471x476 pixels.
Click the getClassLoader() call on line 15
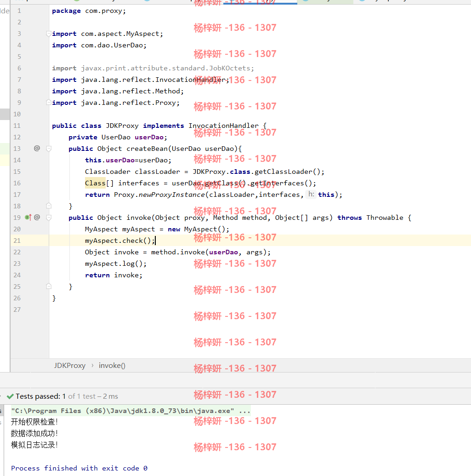287,172
